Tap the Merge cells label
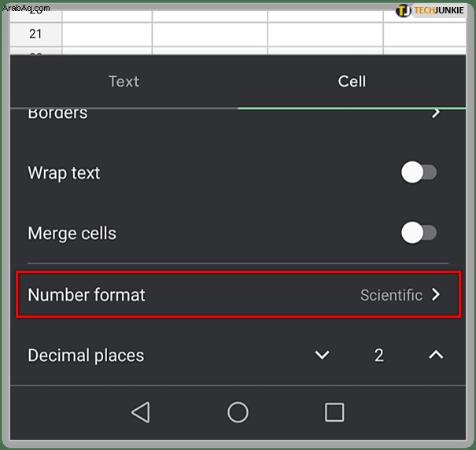This screenshot has height=450, width=476. 72,233
